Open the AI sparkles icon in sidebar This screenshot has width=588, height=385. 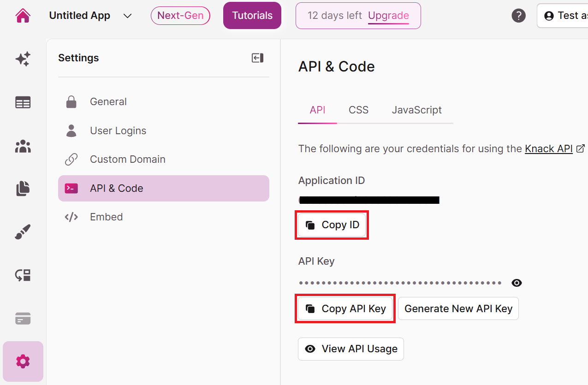23,59
